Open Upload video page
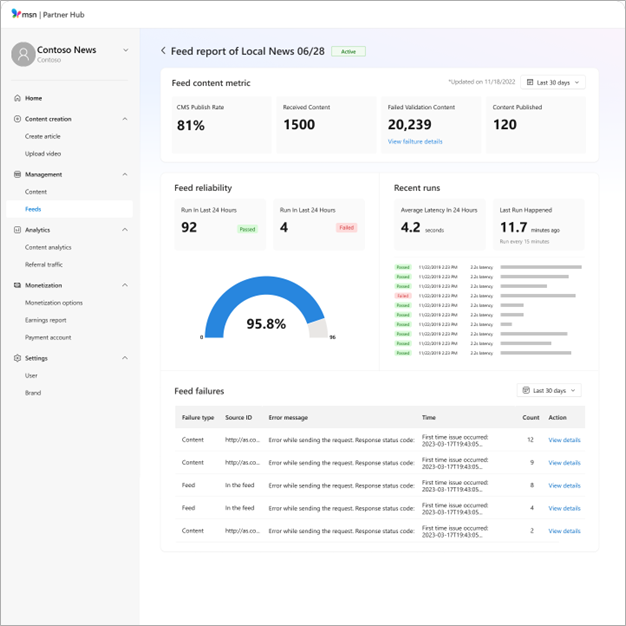This screenshot has height=626, width=626. coord(43,154)
